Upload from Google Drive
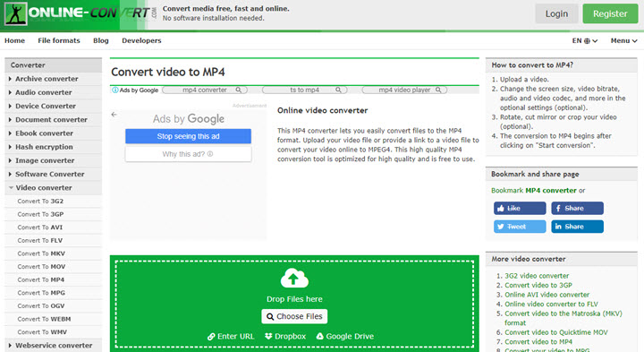This screenshot has height=352, width=644. [x=345, y=337]
